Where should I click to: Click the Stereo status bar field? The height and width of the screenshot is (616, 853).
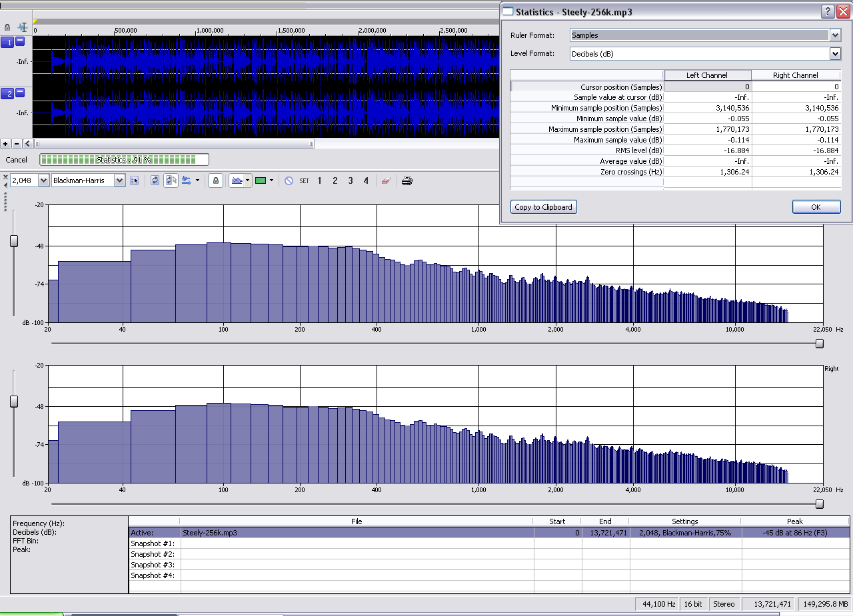pyautogui.click(x=724, y=604)
